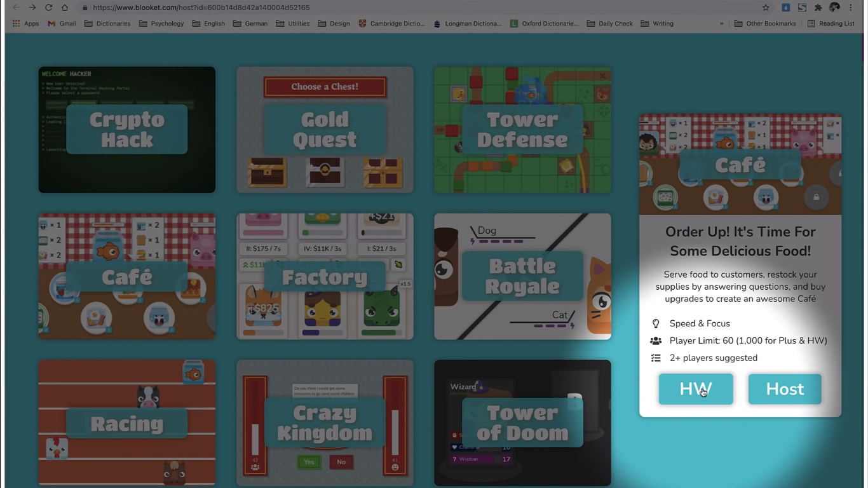Click the browser home icon
This screenshot has width=868, height=488.
coord(65,8)
